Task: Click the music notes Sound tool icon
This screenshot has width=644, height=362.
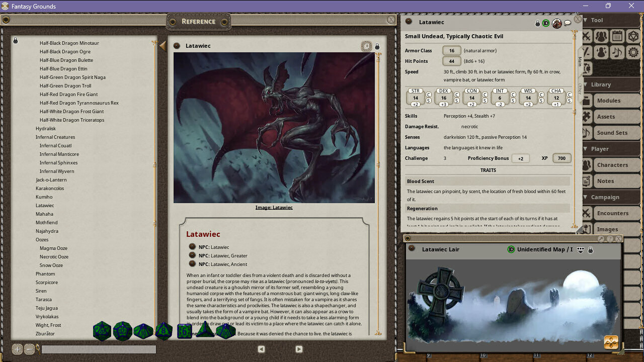Action: (x=617, y=52)
